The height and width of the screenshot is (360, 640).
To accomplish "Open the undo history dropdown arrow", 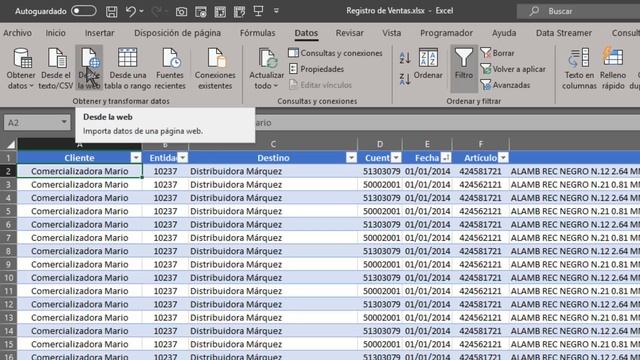I will [x=142, y=11].
